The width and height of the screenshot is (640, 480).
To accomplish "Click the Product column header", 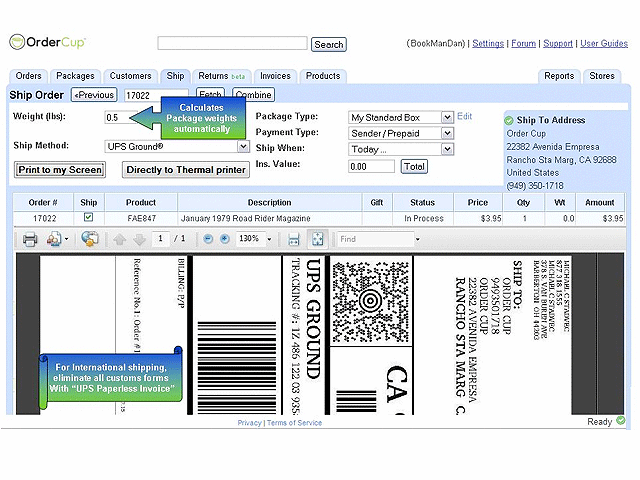I will 141,202.
